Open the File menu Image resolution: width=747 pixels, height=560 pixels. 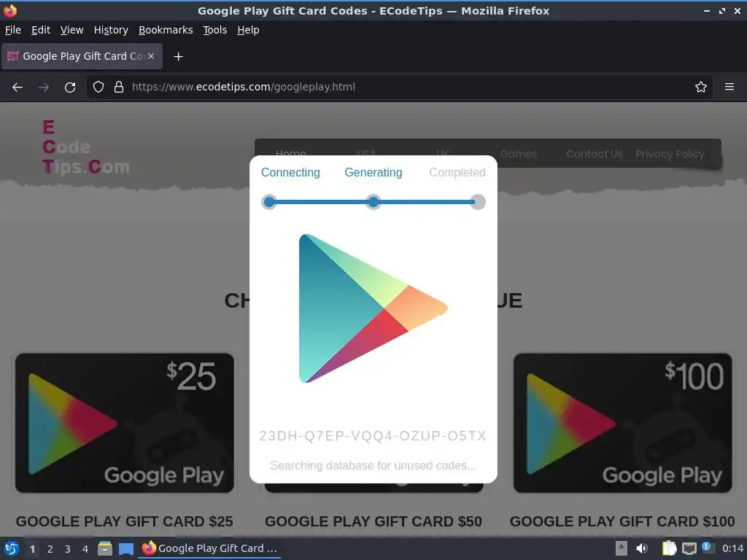(13, 30)
